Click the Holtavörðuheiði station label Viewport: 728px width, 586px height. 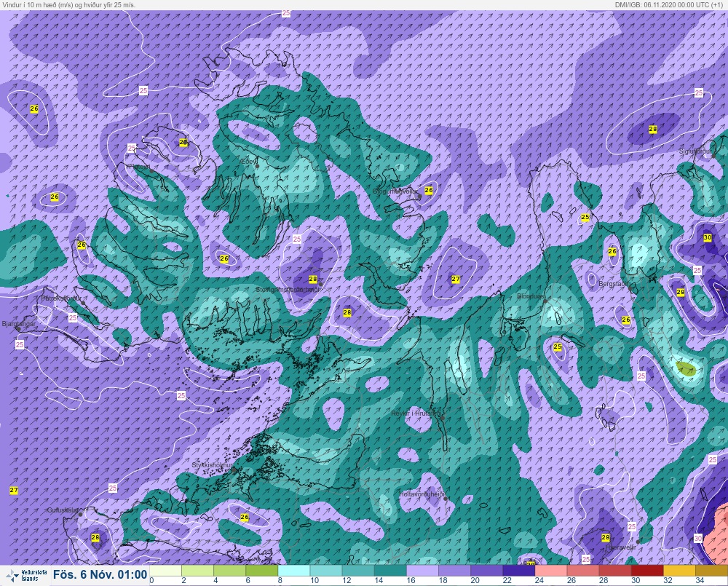click(422, 494)
